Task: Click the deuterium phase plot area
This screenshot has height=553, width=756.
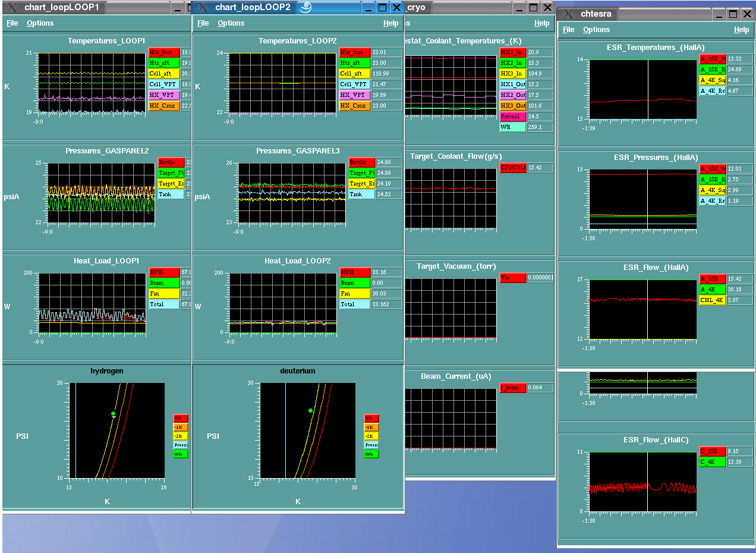Action: [x=307, y=431]
